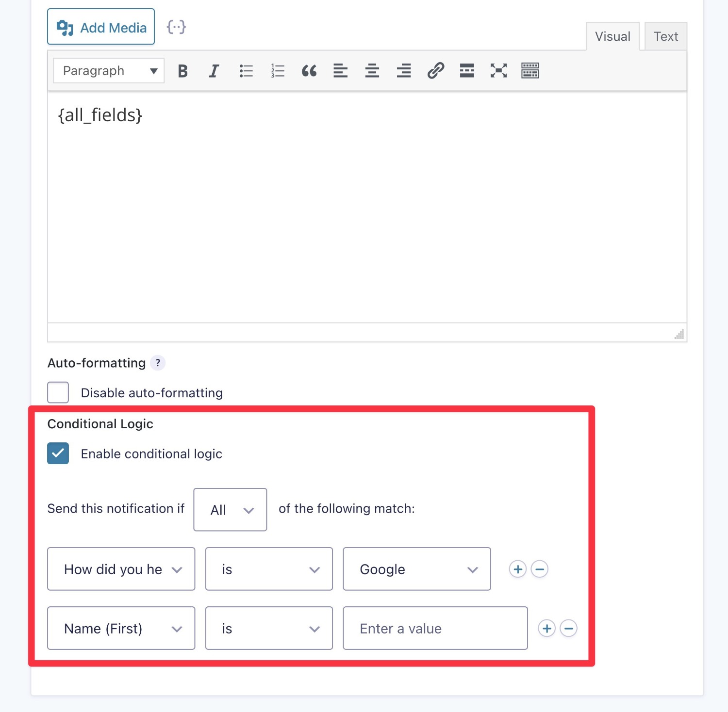Insert or edit a link
This screenshot has height=712, width=728.
point(435,71)
